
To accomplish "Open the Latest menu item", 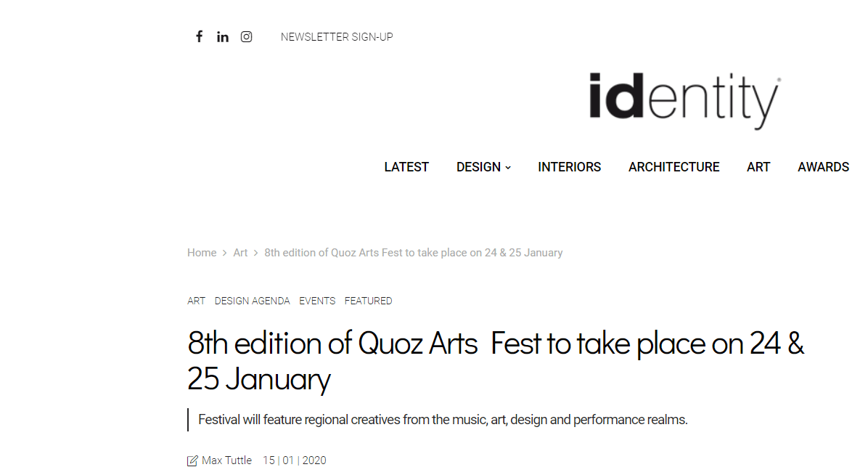I will (x=406, y=167).
